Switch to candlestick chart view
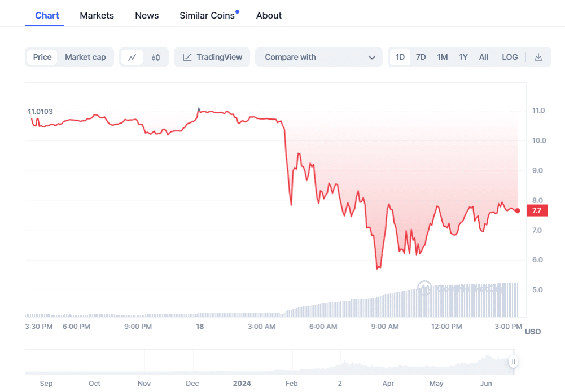Image resolution: width=565 pixels, height=392 pixels. (x=156, y=57)
